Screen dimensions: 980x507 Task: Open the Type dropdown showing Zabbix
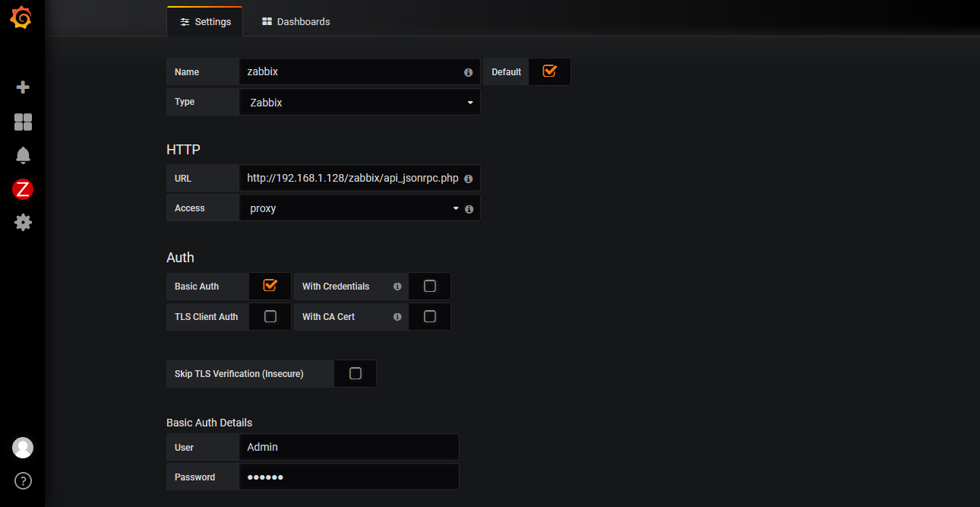point(359,102)
